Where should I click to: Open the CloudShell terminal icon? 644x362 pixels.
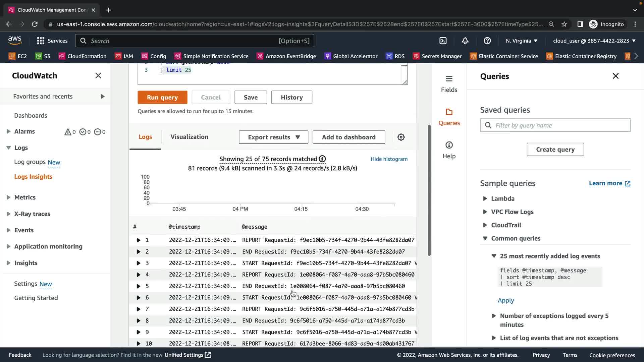coord(443,41)
